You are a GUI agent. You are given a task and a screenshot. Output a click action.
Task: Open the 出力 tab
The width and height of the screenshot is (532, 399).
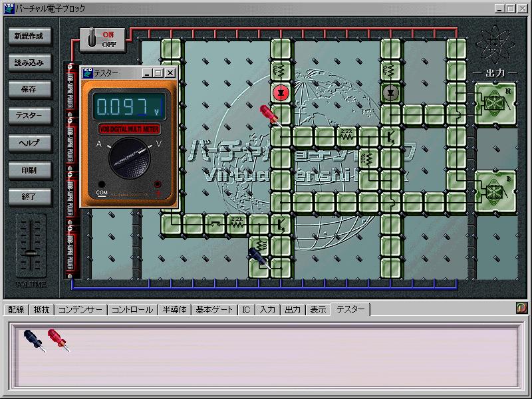tap(293, 310)
